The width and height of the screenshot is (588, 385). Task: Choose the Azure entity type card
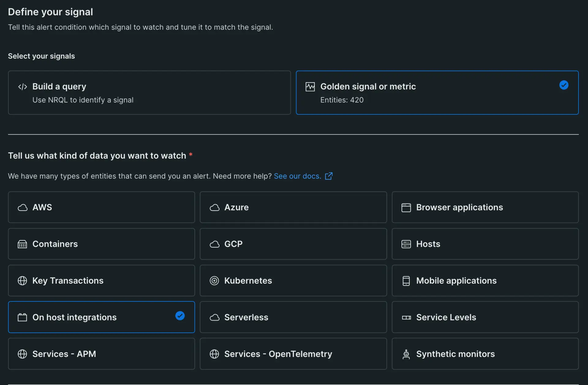[x=293, y=207]
